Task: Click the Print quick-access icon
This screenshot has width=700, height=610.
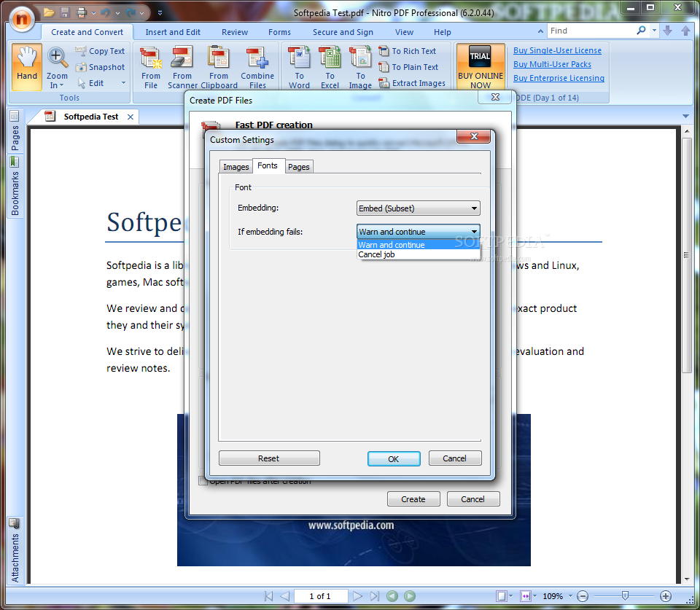Action: tap(82, 13)
